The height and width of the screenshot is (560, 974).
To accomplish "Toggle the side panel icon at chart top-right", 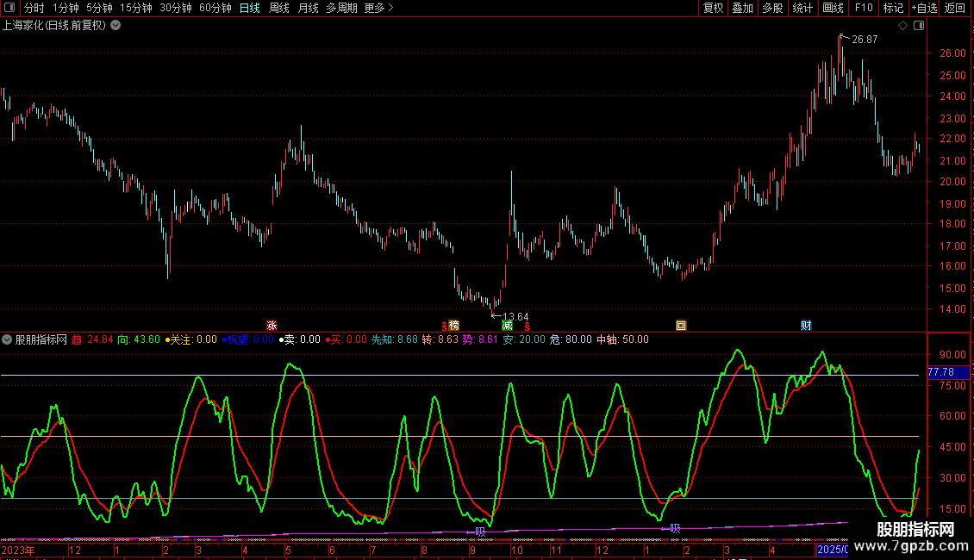I will coord(919,26).
